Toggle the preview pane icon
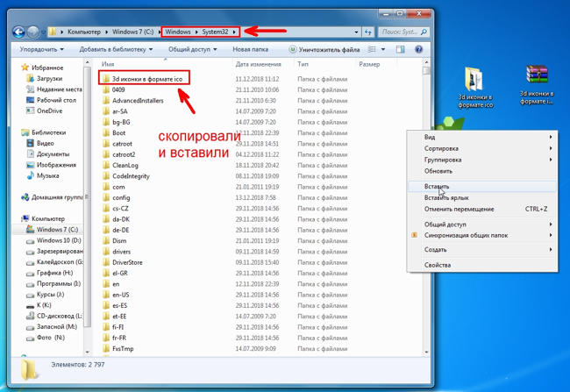570x392 pixels. [400, 49]
